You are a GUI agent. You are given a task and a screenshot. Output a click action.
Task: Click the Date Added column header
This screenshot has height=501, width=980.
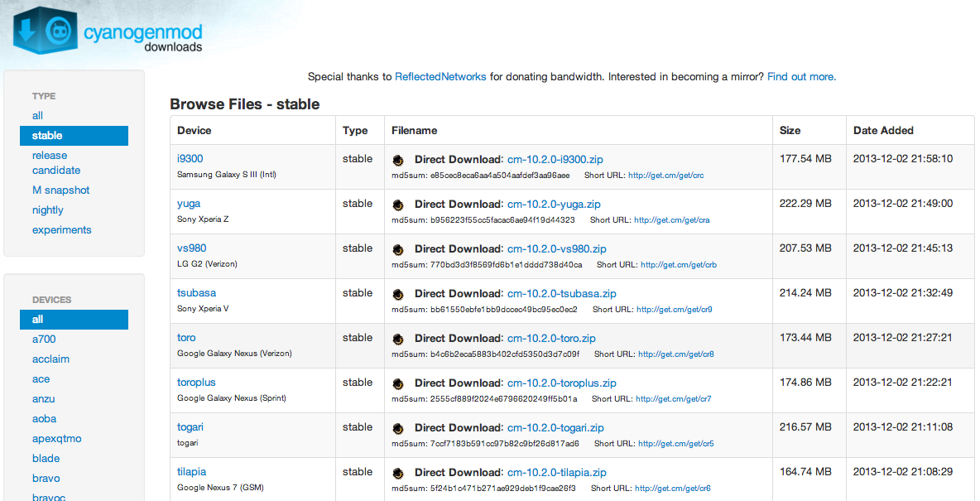click(883, 131)
